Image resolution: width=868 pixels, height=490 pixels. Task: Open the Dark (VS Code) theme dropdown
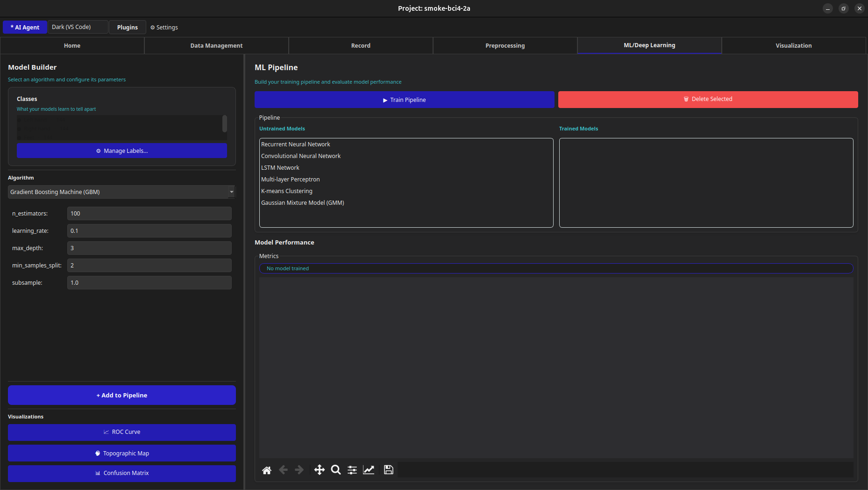pos(78,27)
